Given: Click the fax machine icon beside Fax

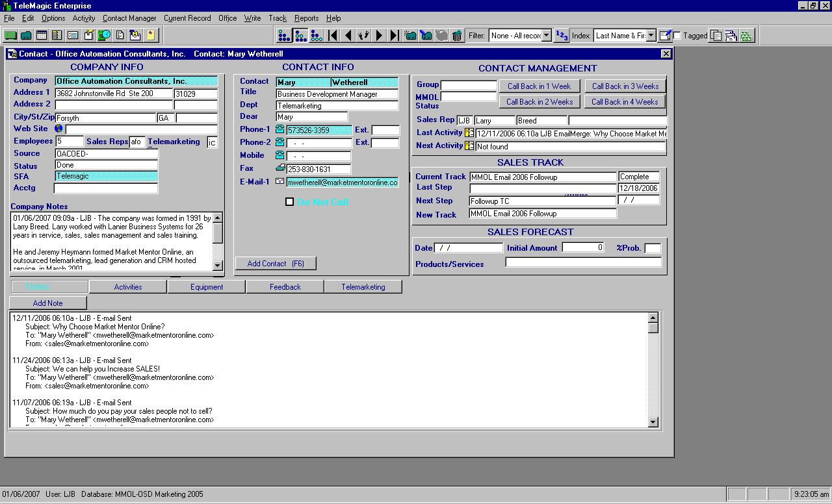Looking at the screenshot, I should (x=279, y=169).
